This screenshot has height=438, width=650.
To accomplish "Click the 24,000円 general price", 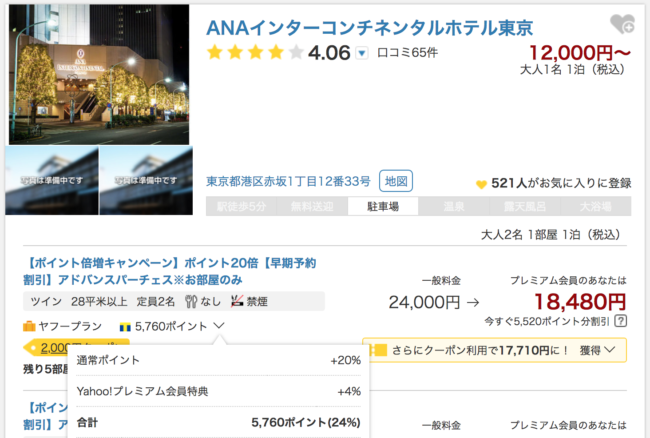I will pyautogui.click(x=424, y=302).
